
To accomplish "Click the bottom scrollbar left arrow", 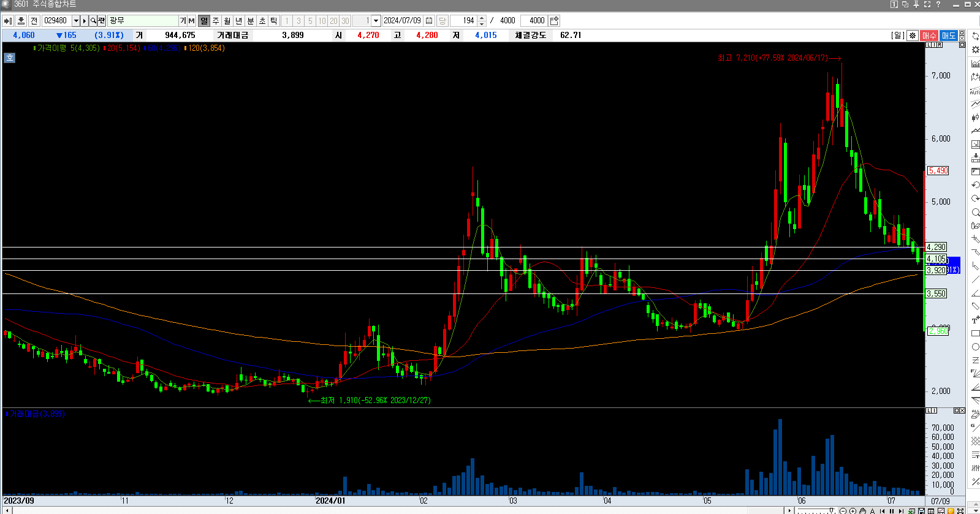I will (8, 511).
